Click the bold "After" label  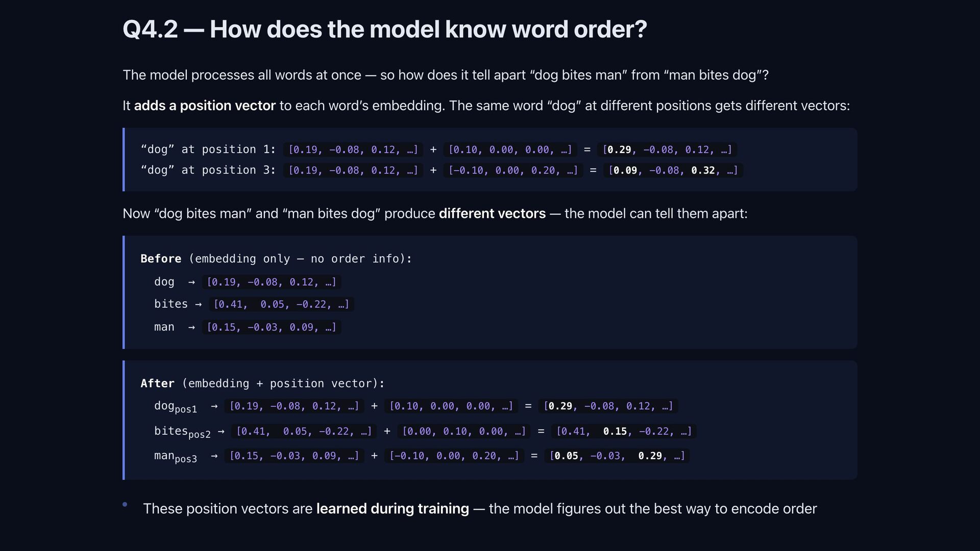pos(157,383)
